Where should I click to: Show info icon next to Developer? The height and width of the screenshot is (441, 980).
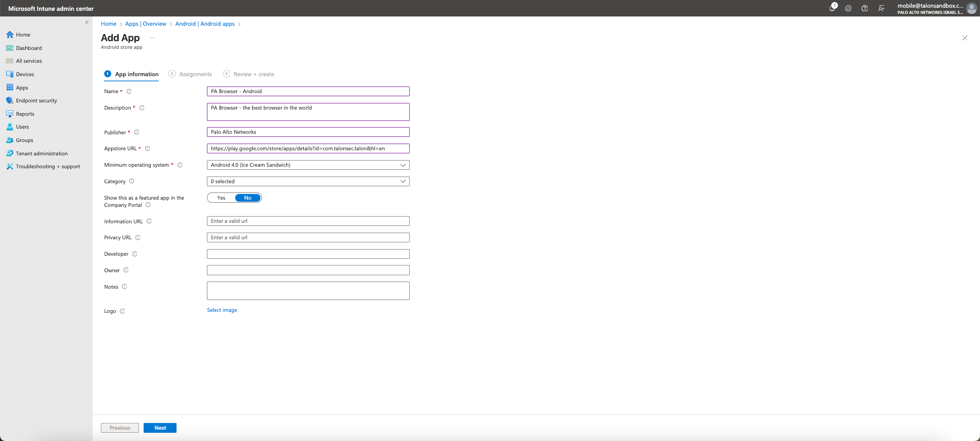pyautogui.click(x=135, y=254)
